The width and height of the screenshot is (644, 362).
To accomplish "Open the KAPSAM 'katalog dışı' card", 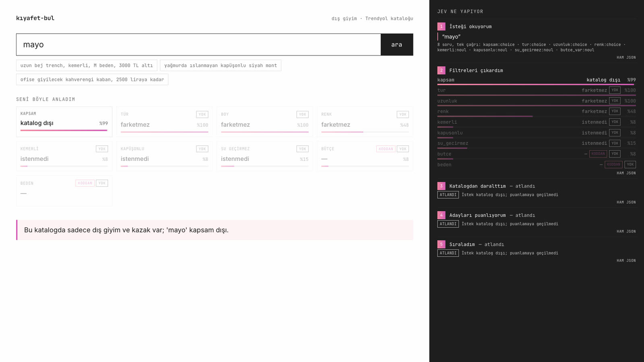I will (x=64, y=122).
